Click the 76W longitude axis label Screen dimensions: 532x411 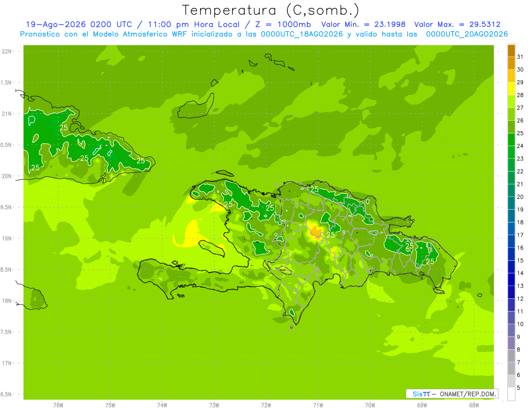tap(58, 405)
